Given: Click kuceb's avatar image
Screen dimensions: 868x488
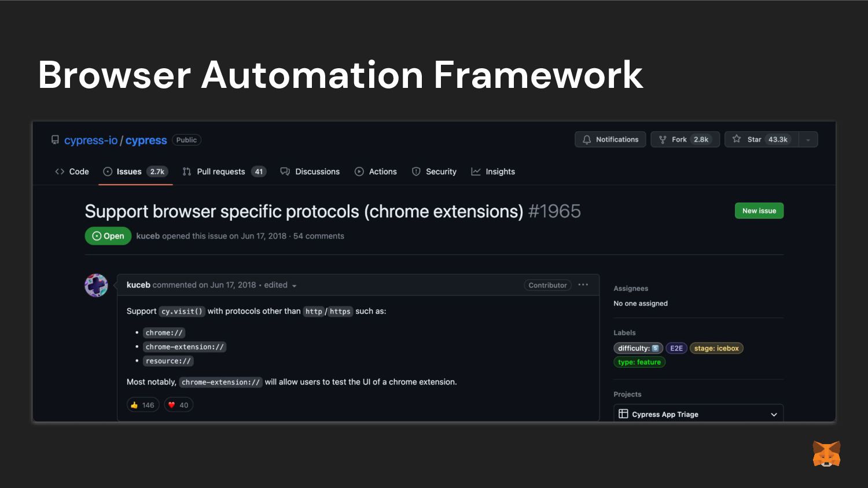Looking at the screenshot, I should click(96, 285).
